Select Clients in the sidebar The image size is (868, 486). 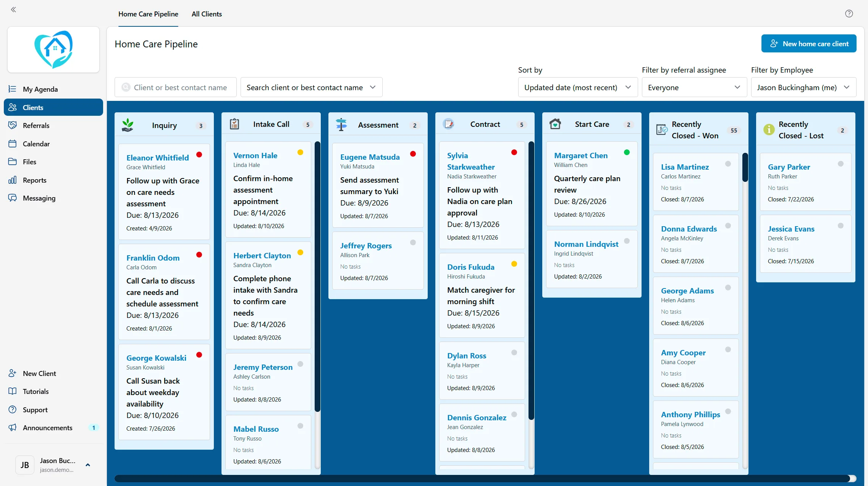click(53, 107)
